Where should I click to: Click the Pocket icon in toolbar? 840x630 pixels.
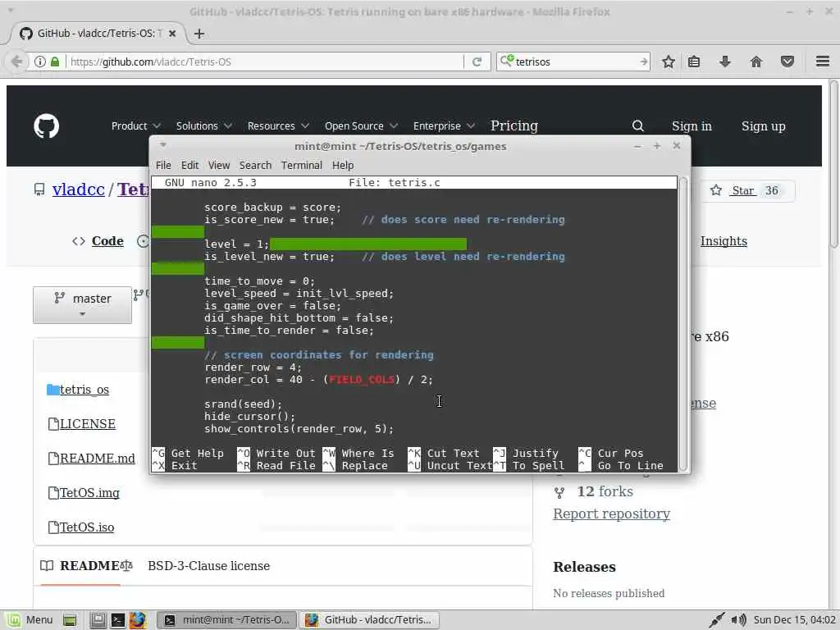pos(787,62)
